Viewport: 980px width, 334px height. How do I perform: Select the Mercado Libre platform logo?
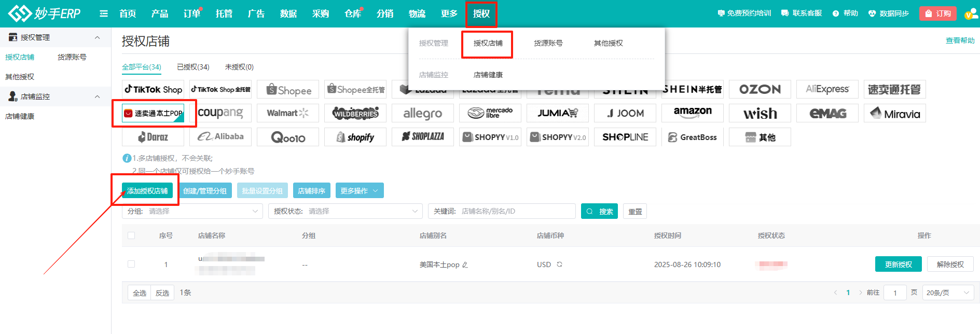point(490,113)
